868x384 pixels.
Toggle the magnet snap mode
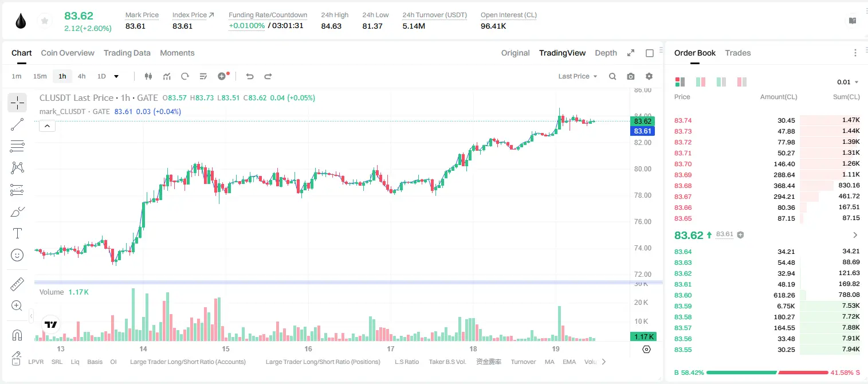point(17,335)
